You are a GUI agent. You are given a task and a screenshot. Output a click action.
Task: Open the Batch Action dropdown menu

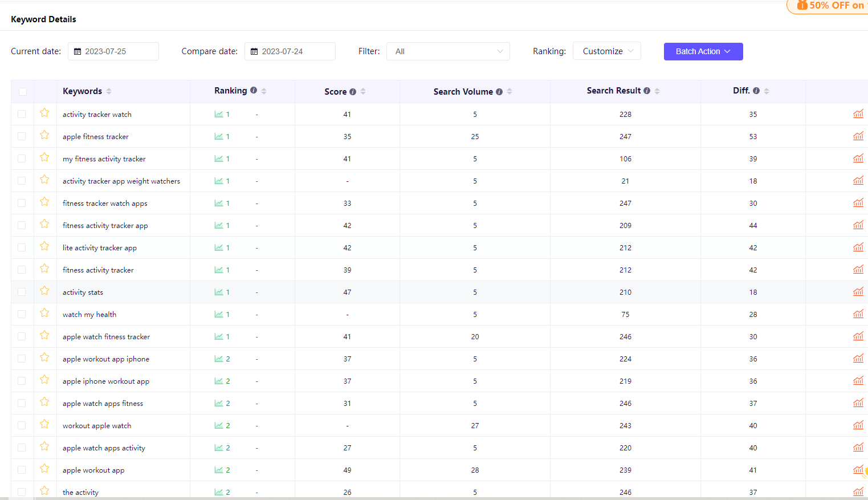[x=703, y=51]
